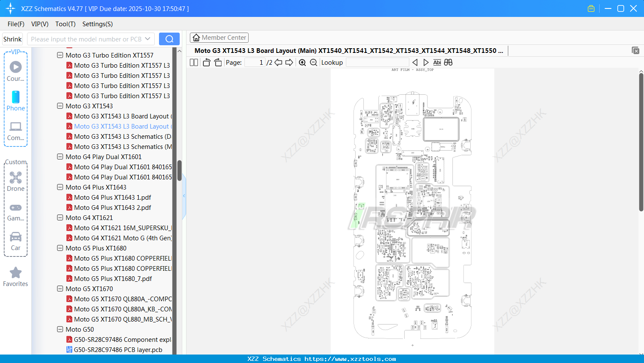The height and width of the screenshot is (363, 644).
Task: Toggle side-by-side page display
Action: (x=193, y=62)
